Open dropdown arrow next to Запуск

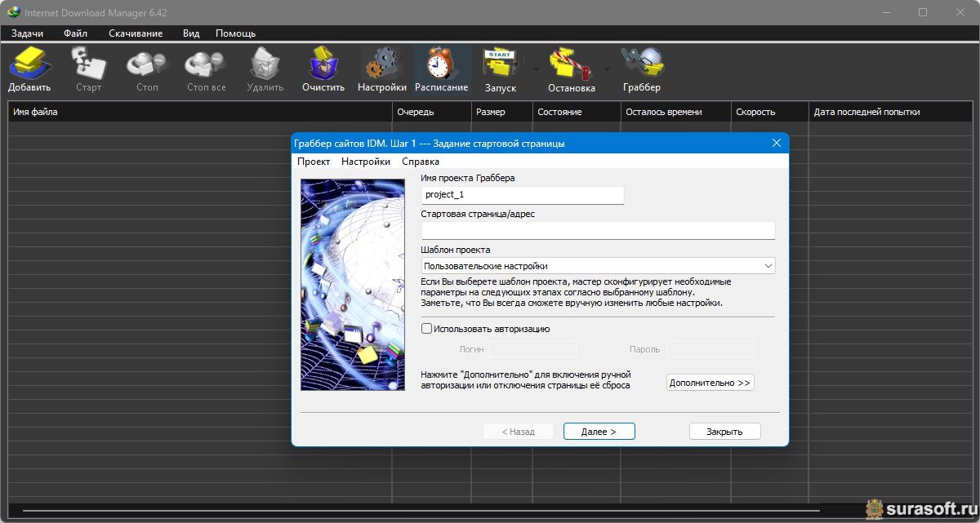pos(536,69)
